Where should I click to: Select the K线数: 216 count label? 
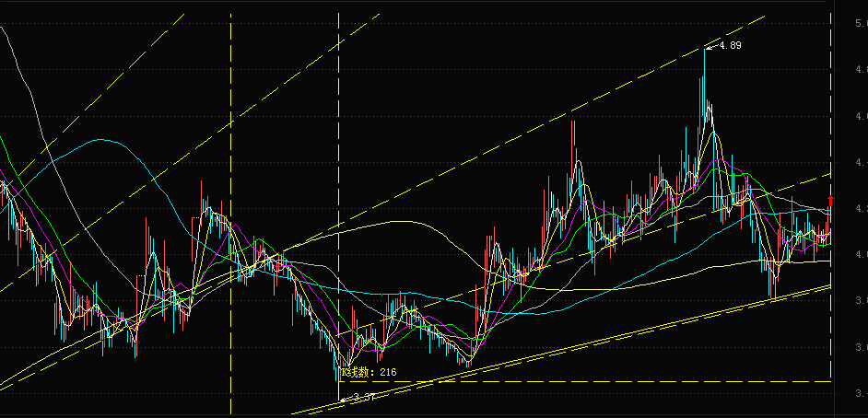click(369, 372)
